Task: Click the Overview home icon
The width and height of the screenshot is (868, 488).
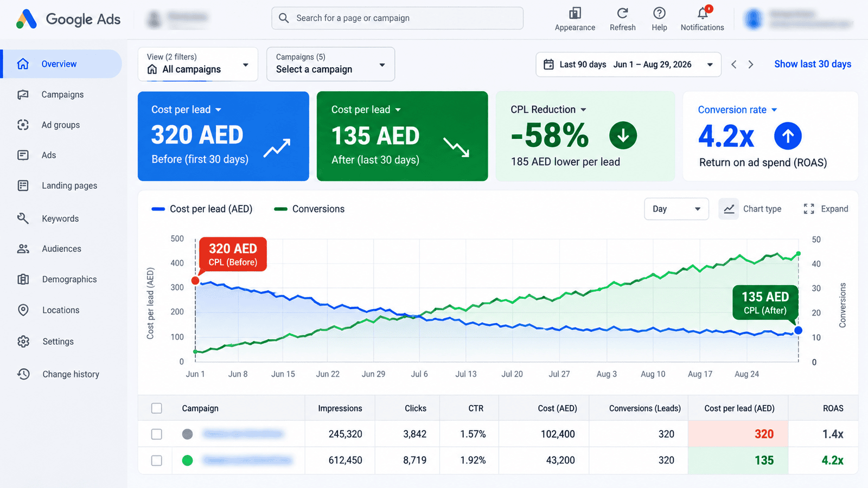Action: (x=23, y=63)
